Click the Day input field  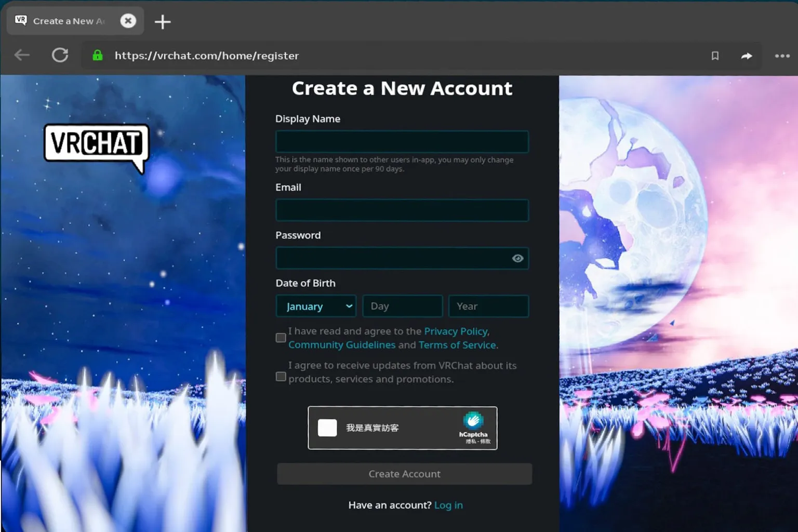click(x=403, y=306)
